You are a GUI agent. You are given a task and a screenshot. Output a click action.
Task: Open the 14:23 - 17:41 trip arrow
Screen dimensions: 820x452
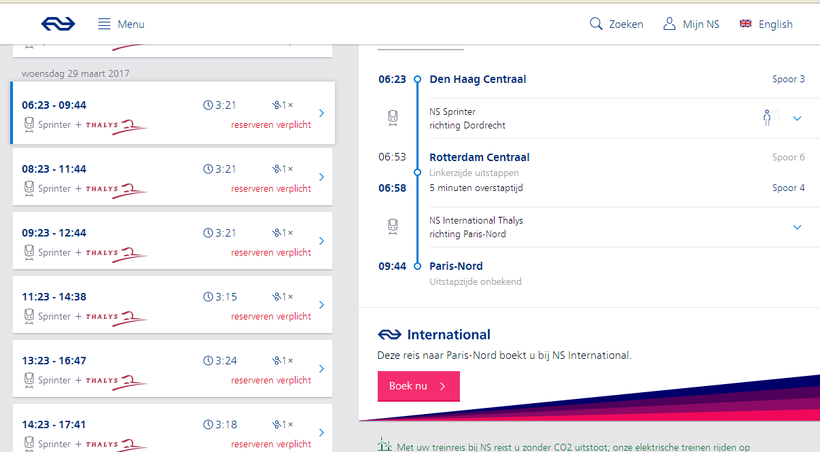(321, 432)
